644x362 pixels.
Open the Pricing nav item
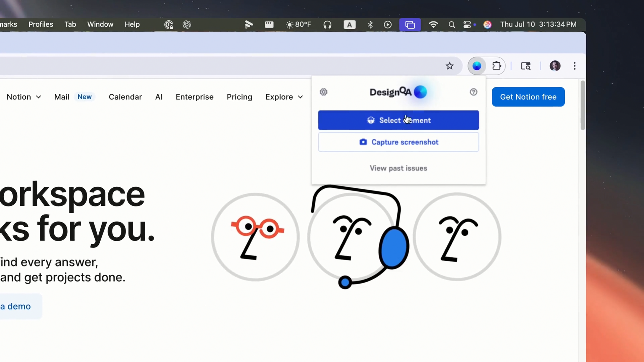pyautogui.click(x=239, y=97)
